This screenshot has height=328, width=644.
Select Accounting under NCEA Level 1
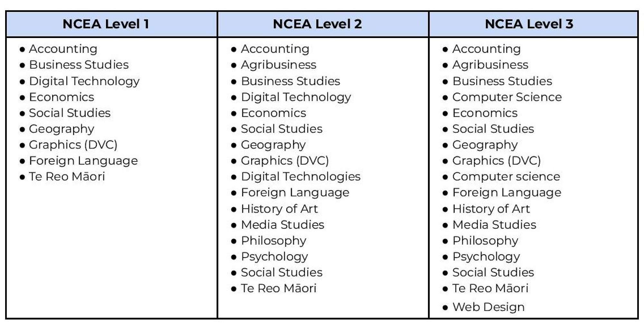click(x=63, y=49)
